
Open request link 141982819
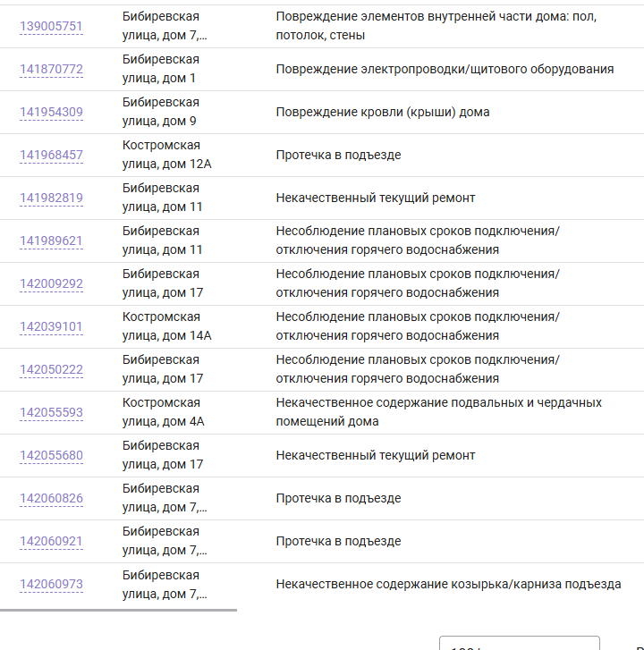(51, 198)
